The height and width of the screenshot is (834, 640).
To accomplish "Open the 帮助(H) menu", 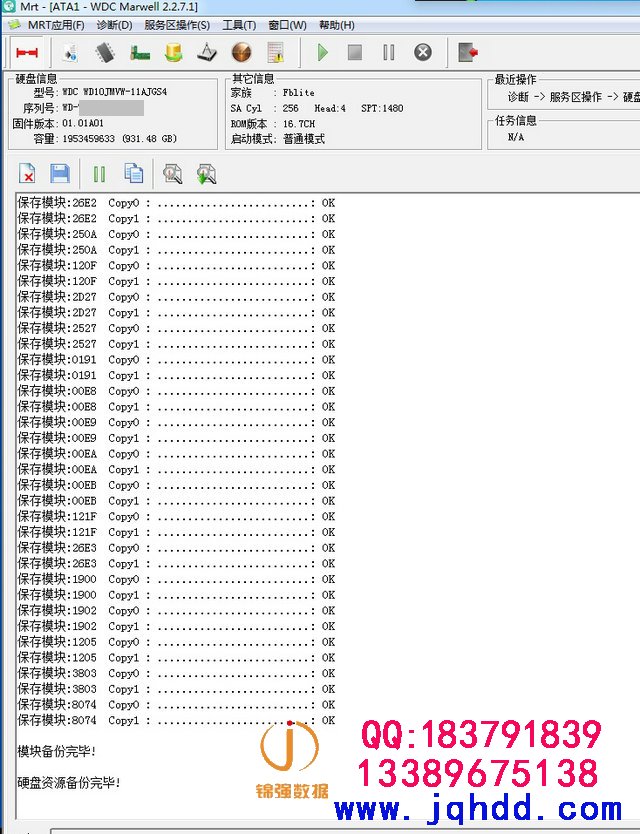I will coord(337,25).
